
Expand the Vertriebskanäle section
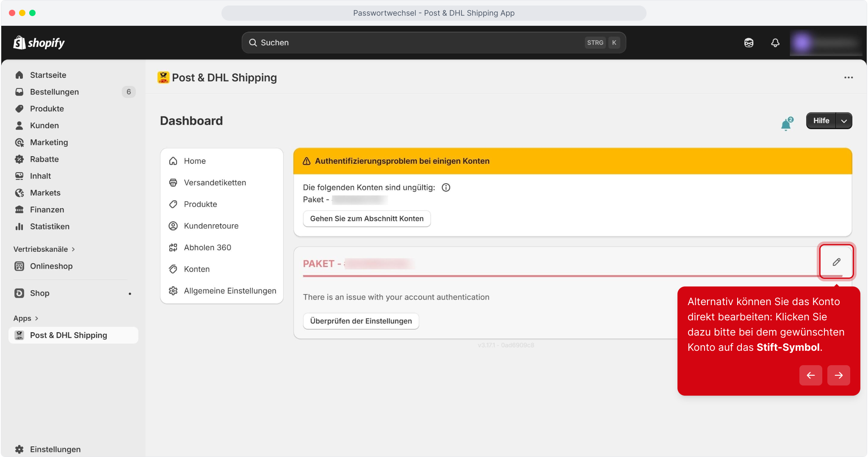coord(44,249)
